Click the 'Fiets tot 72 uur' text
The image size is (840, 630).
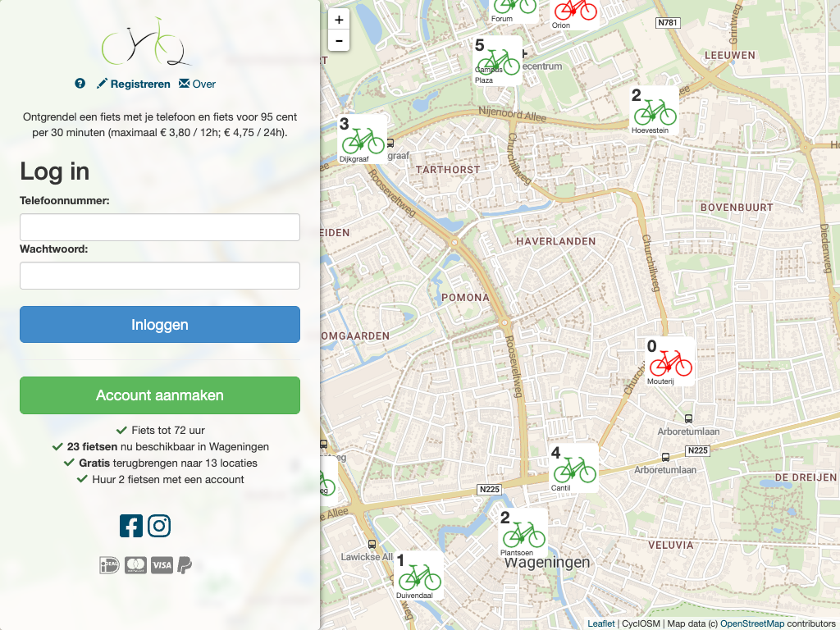[167, 430]
